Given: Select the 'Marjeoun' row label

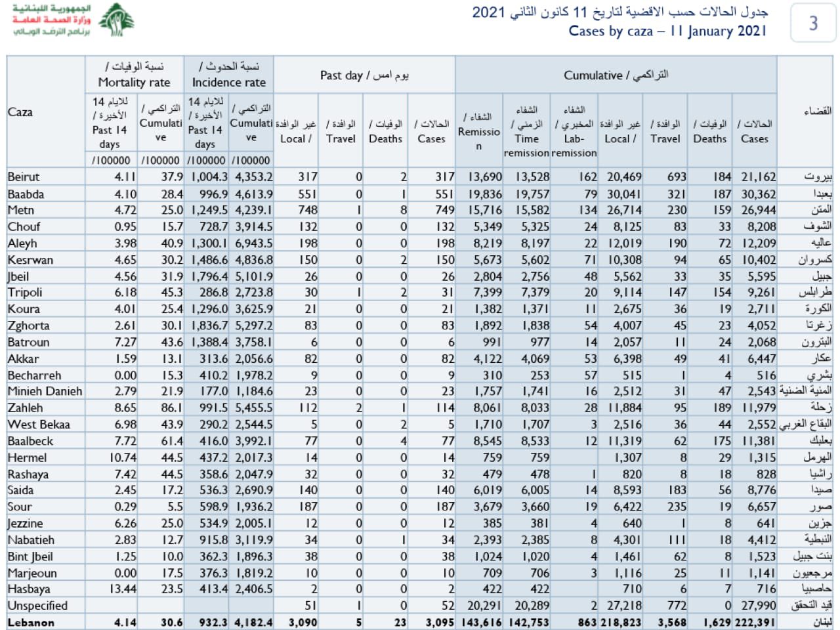Looking at the screenshot, I should click(x=32, y=573).
